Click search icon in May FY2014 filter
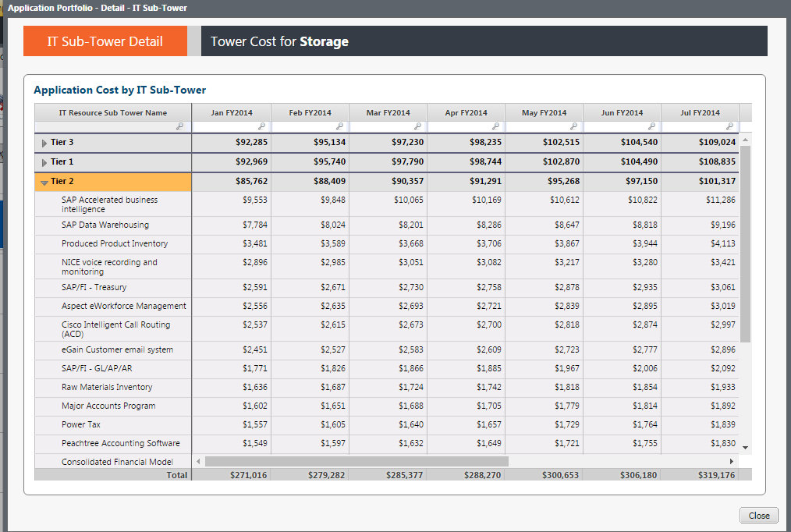Screen dimensions: 791x532 pyautogui.click(x=574, y=126)
